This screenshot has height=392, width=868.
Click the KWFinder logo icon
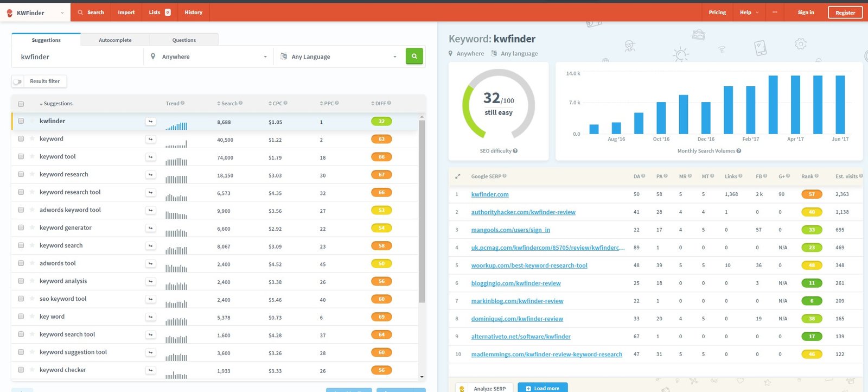9,12
